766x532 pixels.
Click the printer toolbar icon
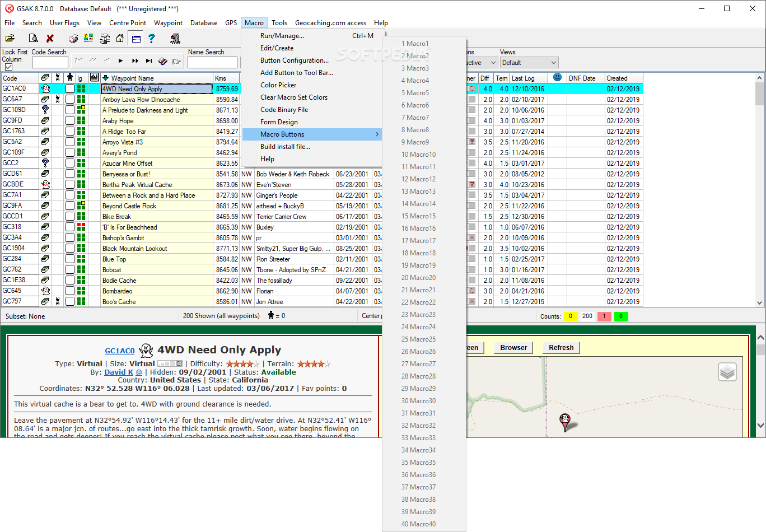point(73,38)
